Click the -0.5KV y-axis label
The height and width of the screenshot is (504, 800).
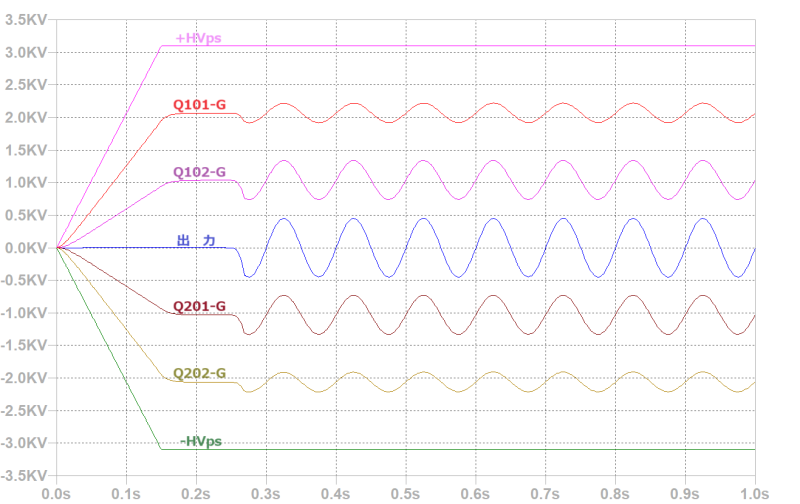tap(24, 280)
